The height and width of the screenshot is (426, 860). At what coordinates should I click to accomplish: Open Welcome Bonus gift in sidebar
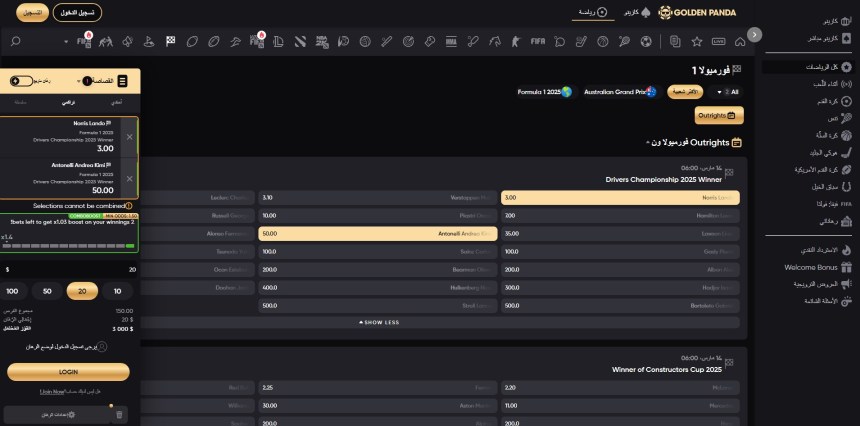(818, 268)
